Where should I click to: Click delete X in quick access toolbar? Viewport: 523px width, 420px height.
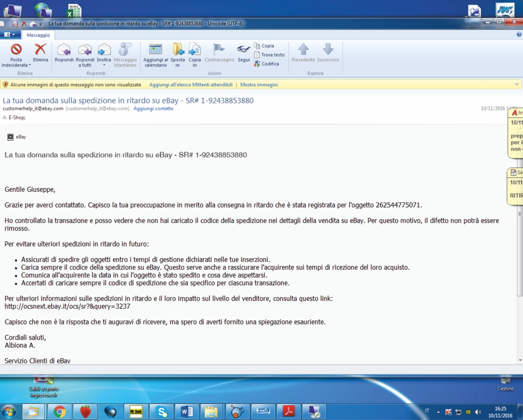24,24
